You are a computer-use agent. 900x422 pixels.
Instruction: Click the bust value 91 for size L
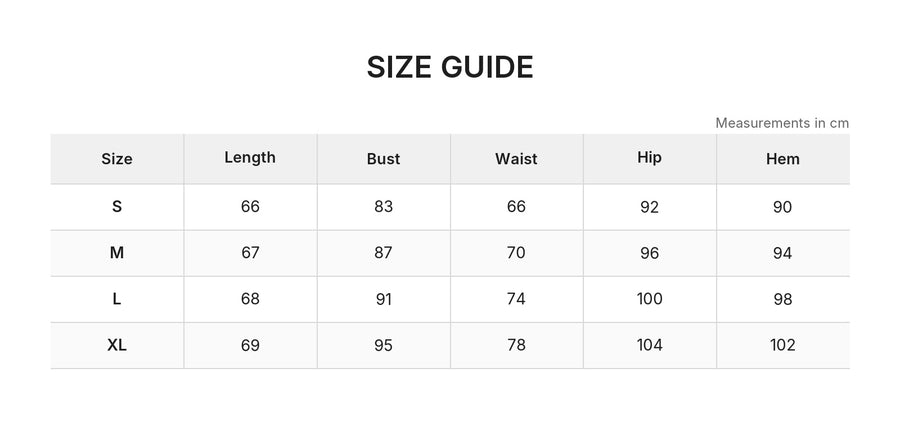pos(383,299)
